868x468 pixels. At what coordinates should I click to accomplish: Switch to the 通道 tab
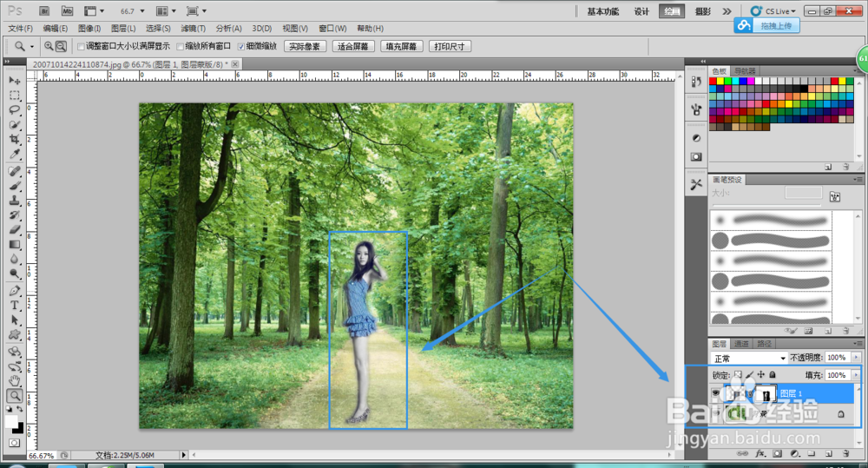[x=742, y=343]
